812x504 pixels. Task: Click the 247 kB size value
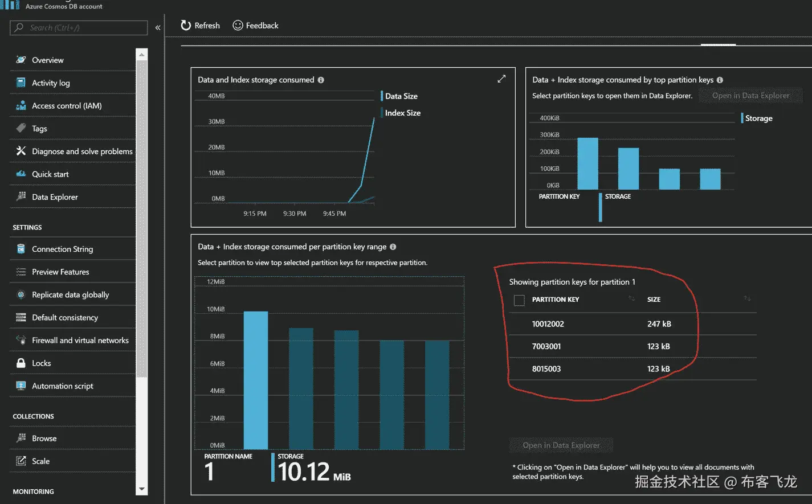click(659, 323)
